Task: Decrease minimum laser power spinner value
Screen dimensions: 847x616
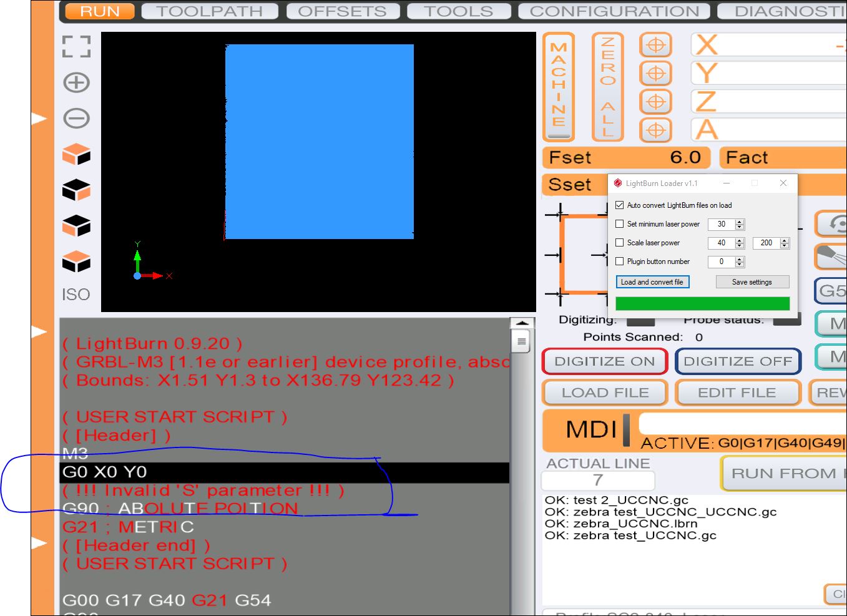Action: 740,227
